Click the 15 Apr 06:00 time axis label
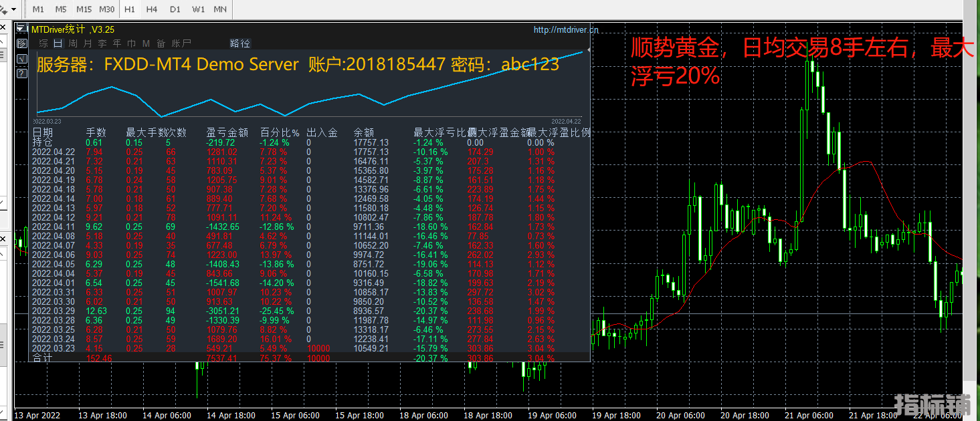 click(x=296, y=415)
